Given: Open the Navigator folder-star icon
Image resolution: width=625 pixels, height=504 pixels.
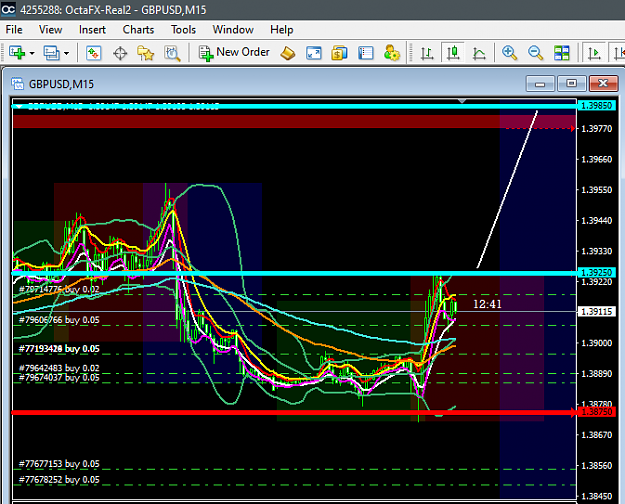Looking at the screenshot, I should coord(145,53).
